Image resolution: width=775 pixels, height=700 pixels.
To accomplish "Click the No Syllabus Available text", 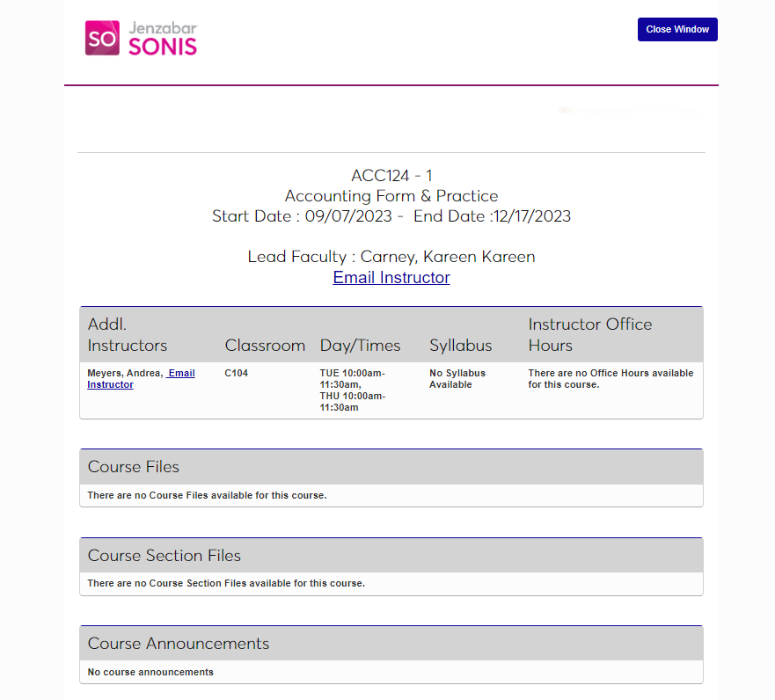I will (455, 378).
